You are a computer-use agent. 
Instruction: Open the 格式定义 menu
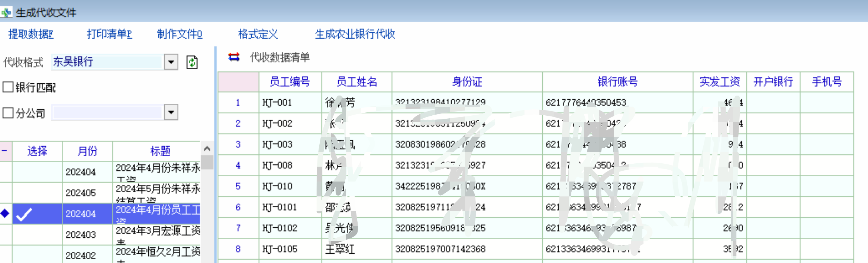(x=258, y=34)
